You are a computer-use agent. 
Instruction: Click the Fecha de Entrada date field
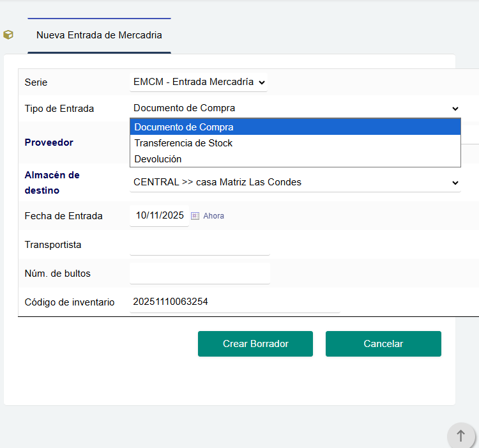pyautogui.click(x=160, y=215)
